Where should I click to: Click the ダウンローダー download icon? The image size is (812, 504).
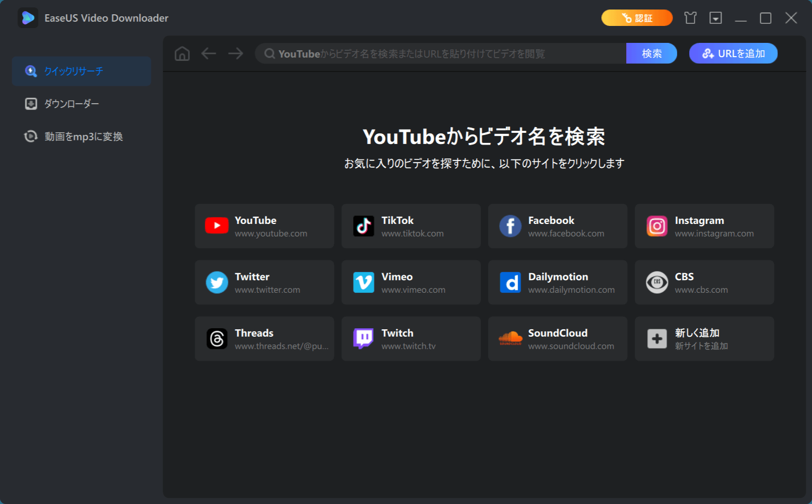coord(31,104)
